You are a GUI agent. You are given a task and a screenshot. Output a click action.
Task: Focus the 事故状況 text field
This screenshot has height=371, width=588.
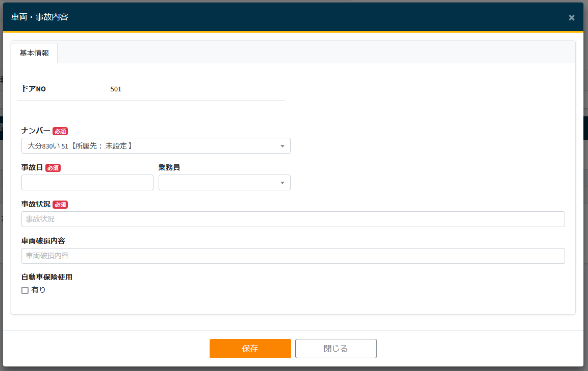tap(293, 219)
